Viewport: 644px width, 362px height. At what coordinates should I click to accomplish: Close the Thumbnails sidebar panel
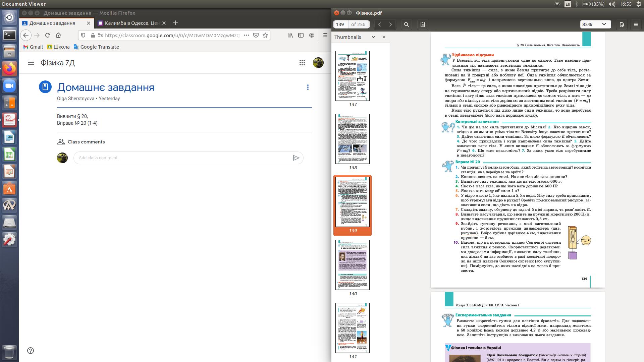384,37
